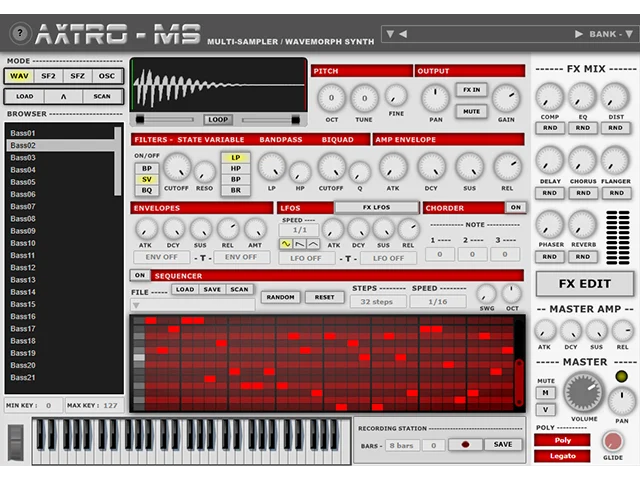This screenshot has height=480, width=640.
Task: Select Bass01 in the browser
Action: pyautogui.click(x=60, y=133)
